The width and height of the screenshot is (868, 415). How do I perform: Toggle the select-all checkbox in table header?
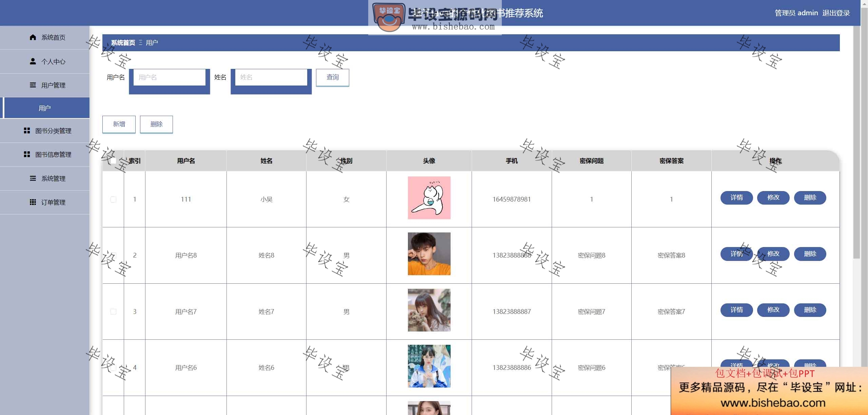(x=113, y=161)
